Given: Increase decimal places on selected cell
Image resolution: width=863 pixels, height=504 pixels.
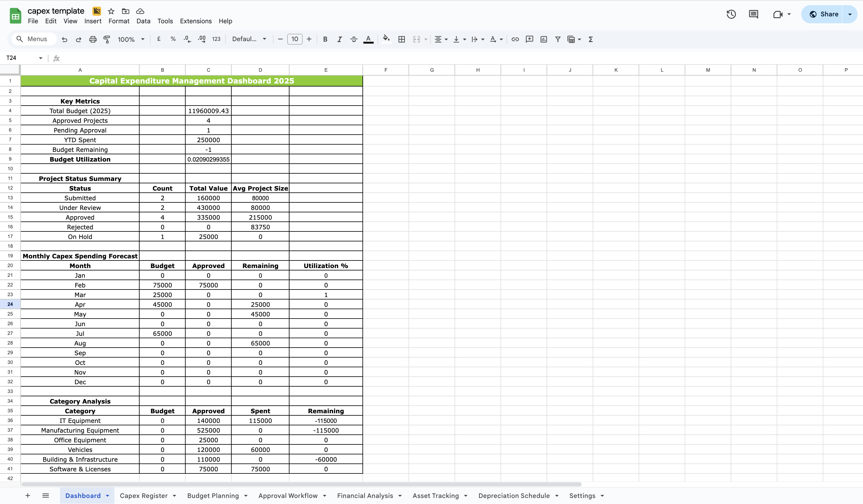Looking at the screenshot, I should click(201, 39).
